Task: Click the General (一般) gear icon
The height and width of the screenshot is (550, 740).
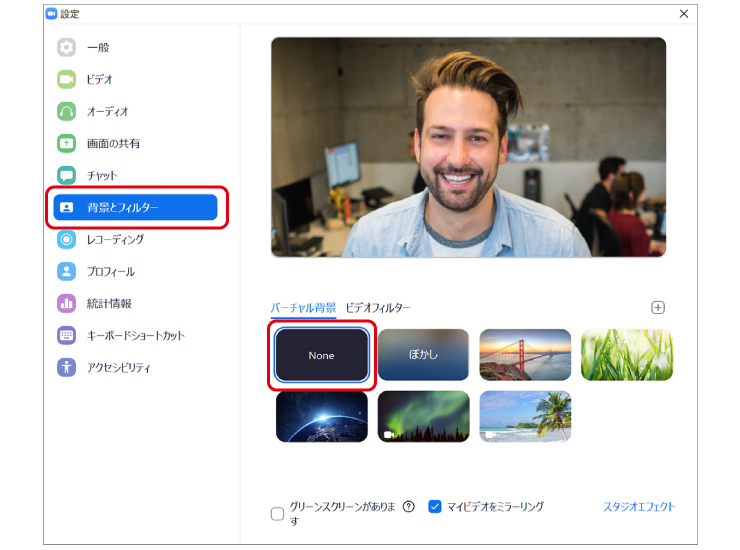Action: [x=67, y=47]
